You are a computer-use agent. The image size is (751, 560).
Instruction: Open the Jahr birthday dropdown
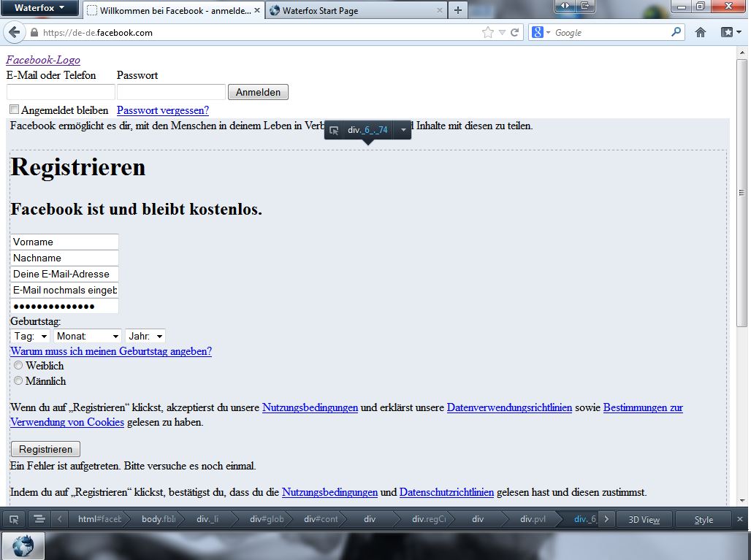145,336
